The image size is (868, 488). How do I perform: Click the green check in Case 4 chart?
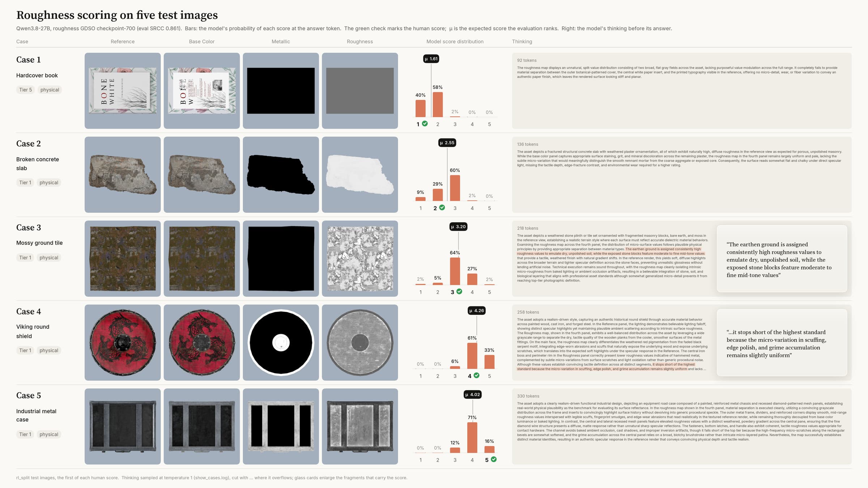click(x=477, y=375)
